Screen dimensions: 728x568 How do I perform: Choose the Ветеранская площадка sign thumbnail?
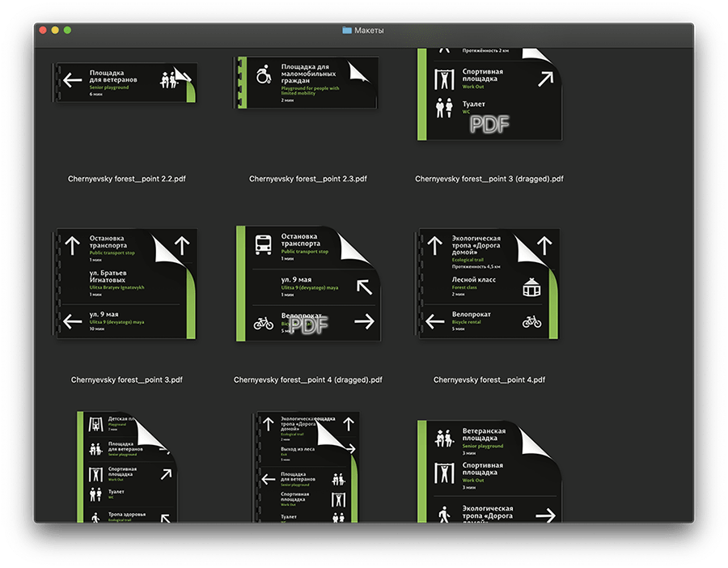[x=489, y=471]
